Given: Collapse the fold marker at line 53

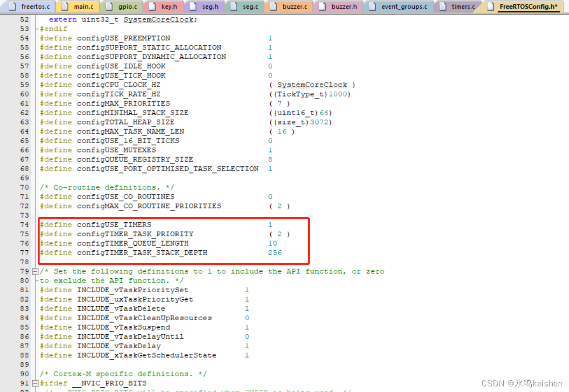Looking at the screenshot, I should click(x=35, y=28).
